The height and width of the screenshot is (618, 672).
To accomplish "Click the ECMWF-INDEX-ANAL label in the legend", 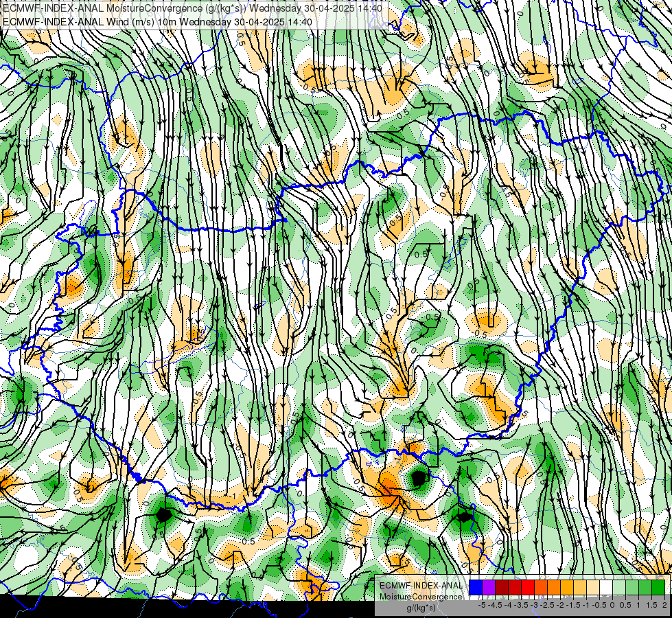I will click(x=421, y=586).
